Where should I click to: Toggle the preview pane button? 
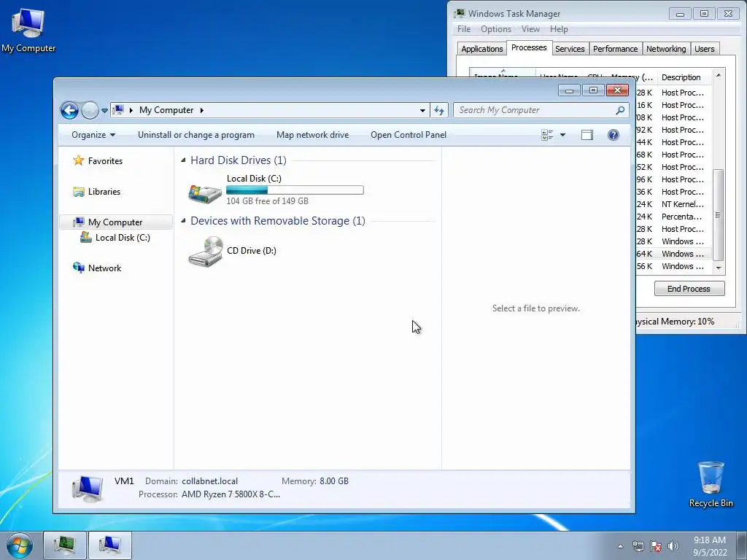pyautogui.click(x=587, y=135)
